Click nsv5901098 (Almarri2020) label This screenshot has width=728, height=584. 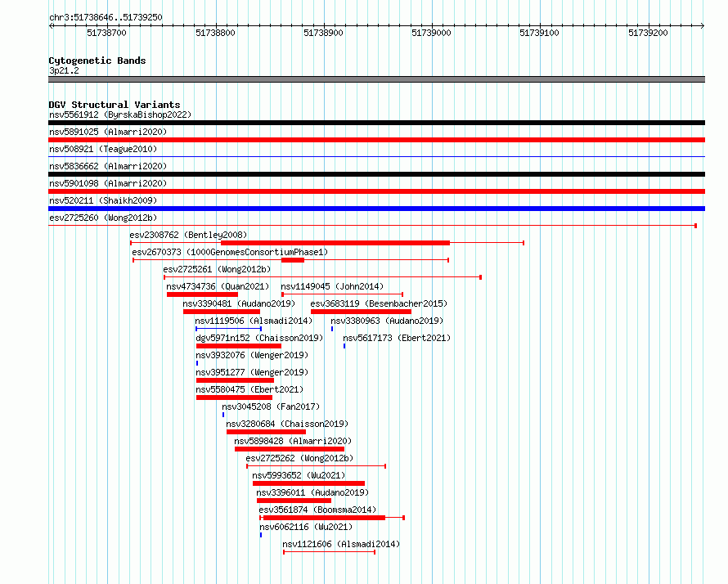[108, 183]
